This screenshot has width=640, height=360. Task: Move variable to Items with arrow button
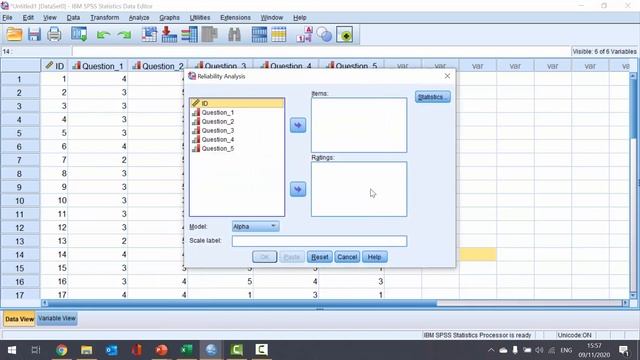[x=298, y=125]
